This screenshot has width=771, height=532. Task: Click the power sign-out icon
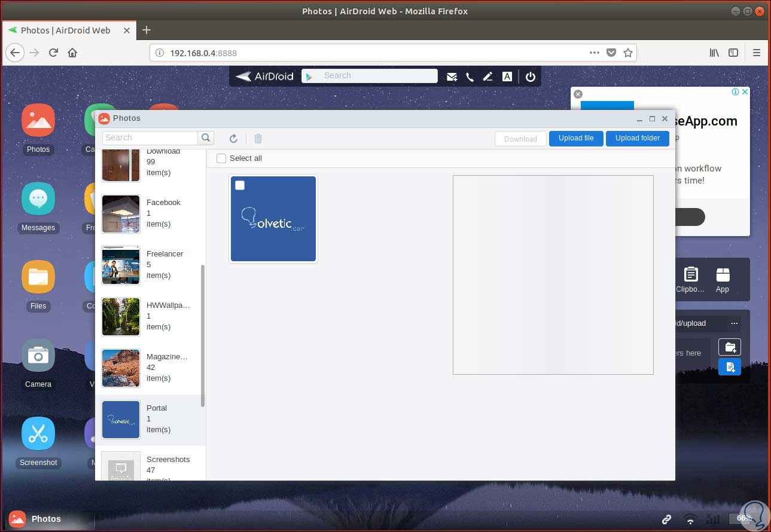click(x=530, y=77)
